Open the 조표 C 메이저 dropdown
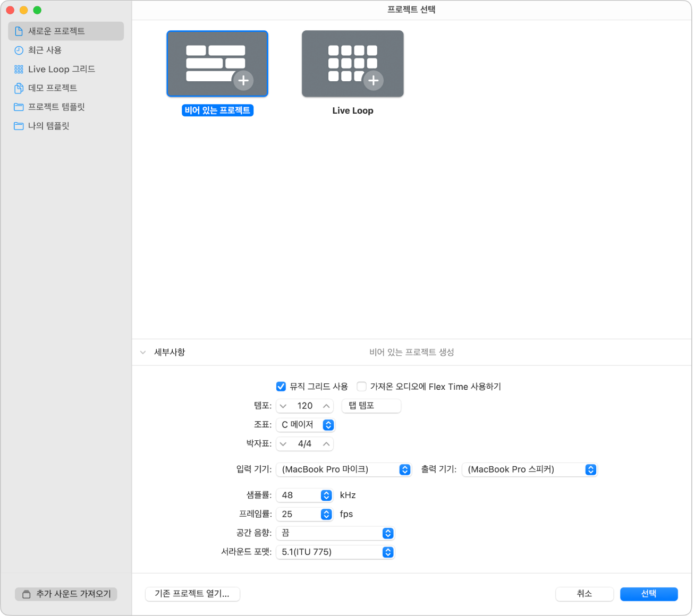 [x=306, y=425]
